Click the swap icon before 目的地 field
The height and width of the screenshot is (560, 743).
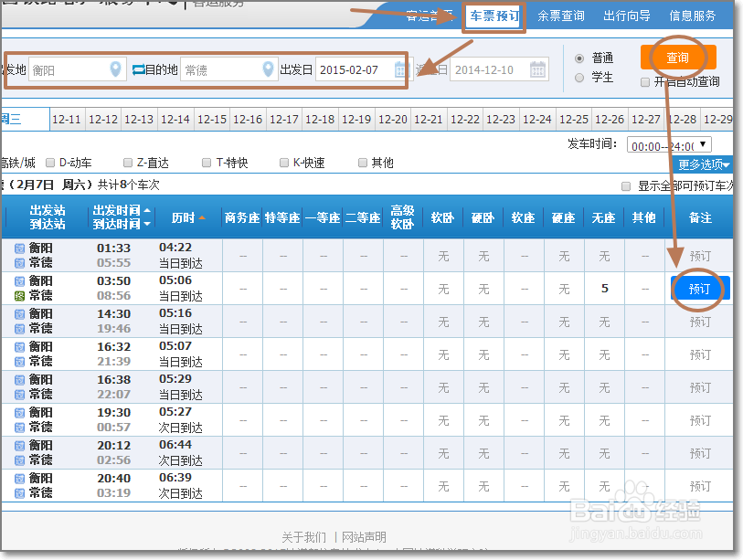139,69
